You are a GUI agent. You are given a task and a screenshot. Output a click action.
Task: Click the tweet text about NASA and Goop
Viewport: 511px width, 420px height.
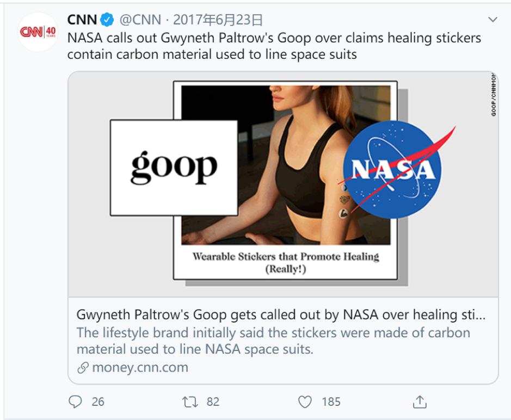coord(274,46)
